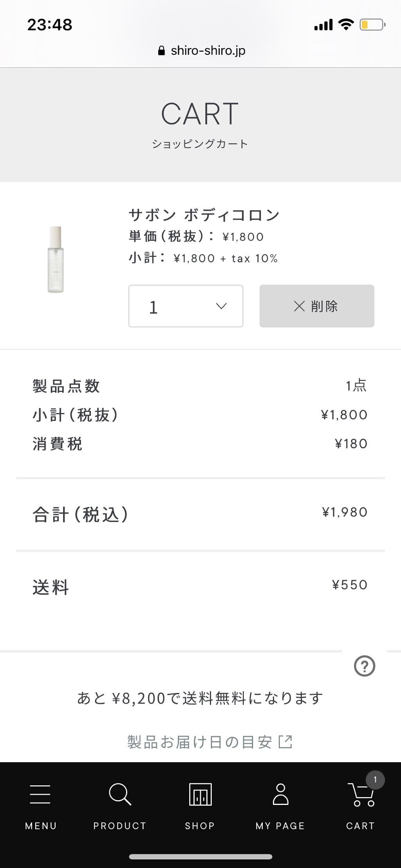Tap the home indicator bar at bottom
Viewport: 401px width, 868px height.
tap(200, 857)
